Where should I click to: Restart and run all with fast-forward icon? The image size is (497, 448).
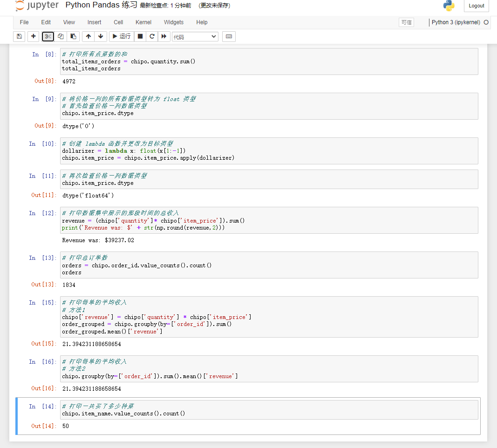[164, 36]
